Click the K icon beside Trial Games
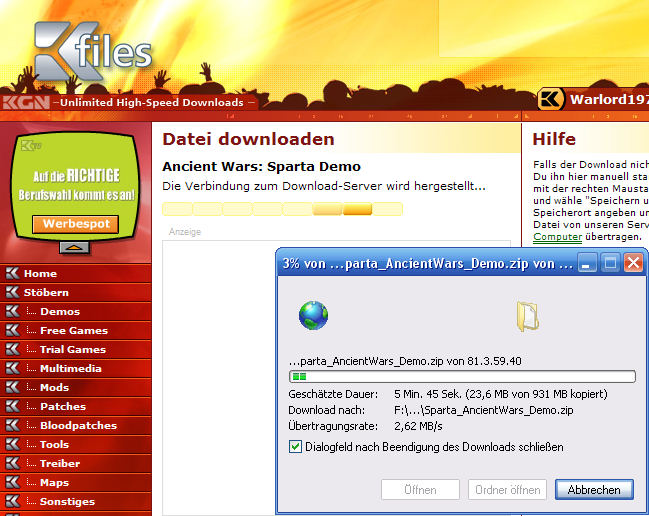 [12, 349]
